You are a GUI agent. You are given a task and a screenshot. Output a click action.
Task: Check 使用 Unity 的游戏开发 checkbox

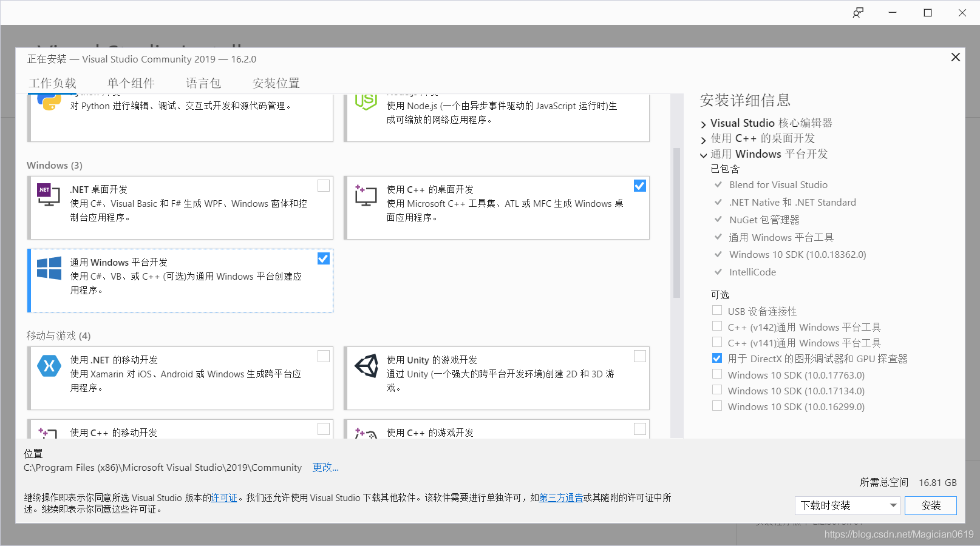(x=640, y=356)
